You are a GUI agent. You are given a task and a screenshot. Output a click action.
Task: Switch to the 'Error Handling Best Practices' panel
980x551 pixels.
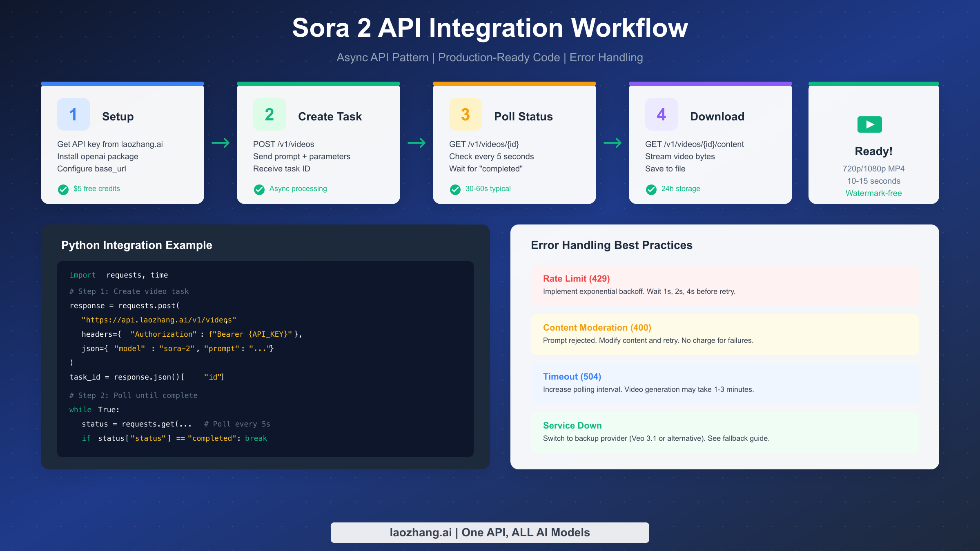tap(611, 245)
